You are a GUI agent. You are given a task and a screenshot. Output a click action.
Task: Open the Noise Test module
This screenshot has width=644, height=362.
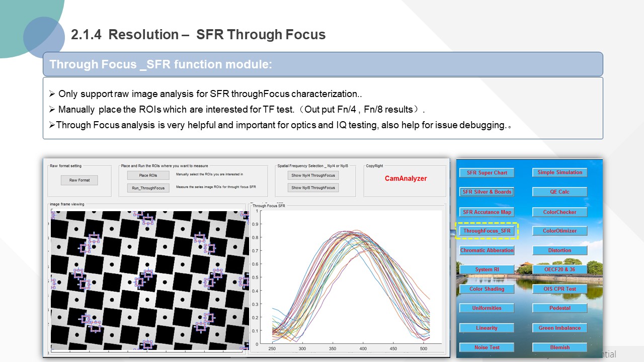tap(487, 347)
